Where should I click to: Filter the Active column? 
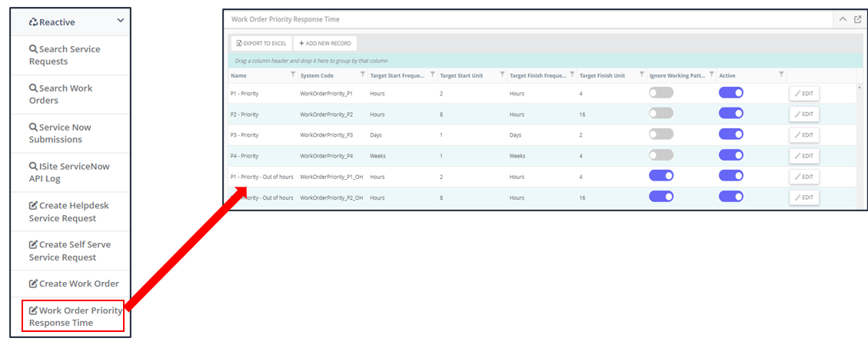pyautogui.click(x=781, y=74)
